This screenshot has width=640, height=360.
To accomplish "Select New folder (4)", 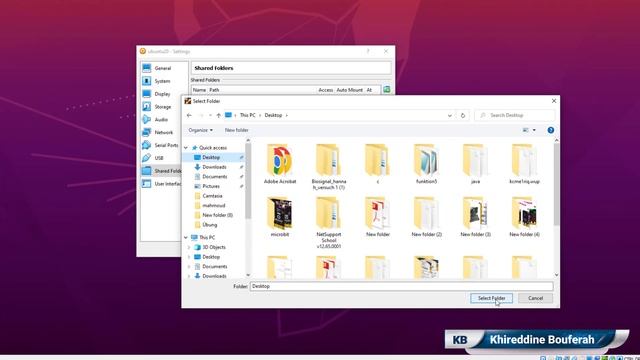I will click(524, 217).
